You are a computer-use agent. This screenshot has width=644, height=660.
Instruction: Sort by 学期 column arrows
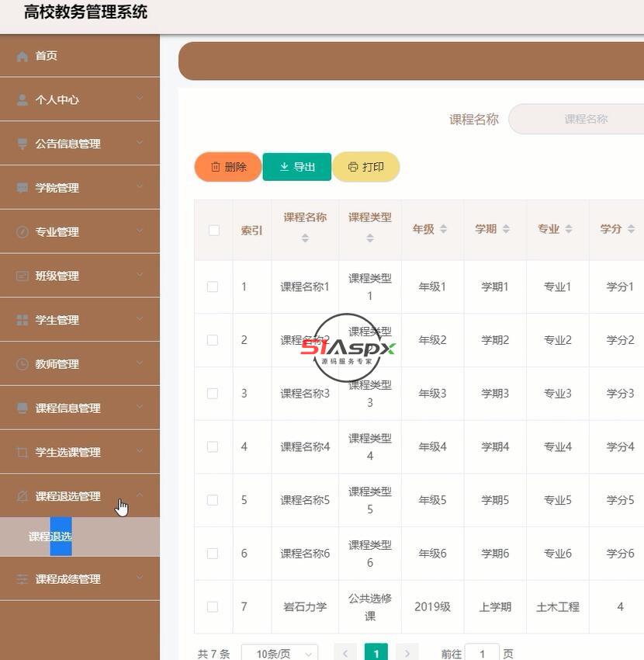tap(506, 229)
